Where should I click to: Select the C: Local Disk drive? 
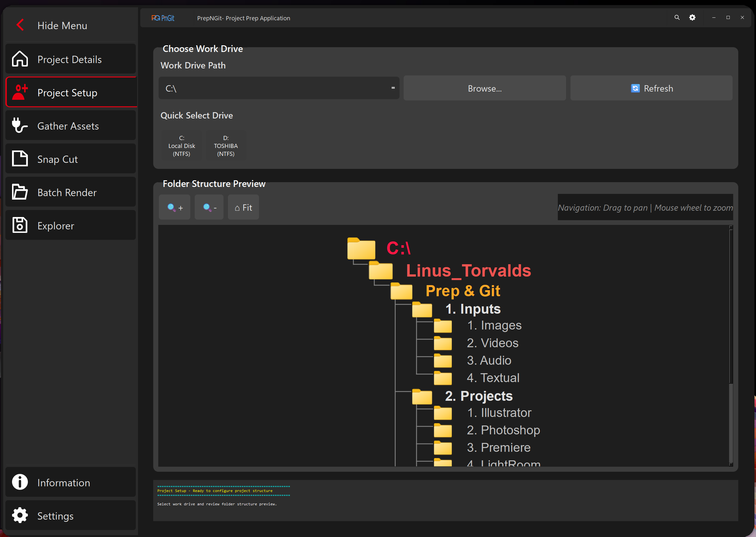181,146
